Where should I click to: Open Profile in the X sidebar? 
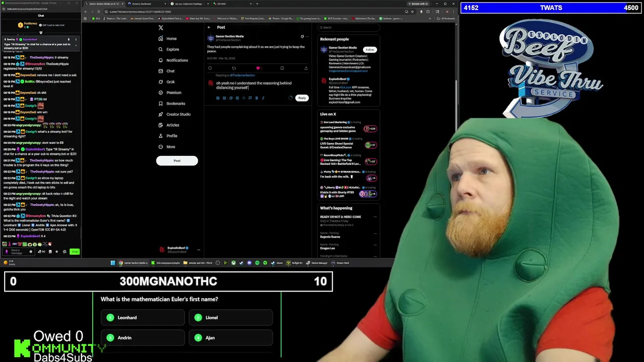pyautogui.click(x=167, y=136)
